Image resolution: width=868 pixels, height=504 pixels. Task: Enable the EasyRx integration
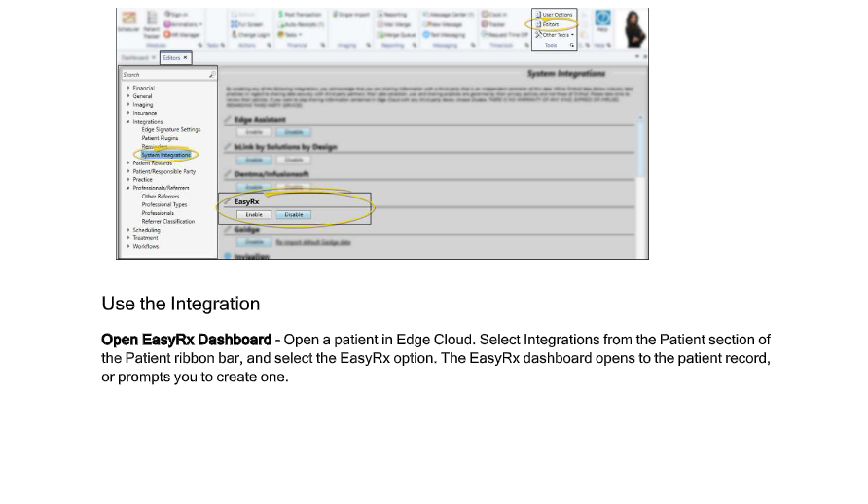254,215
